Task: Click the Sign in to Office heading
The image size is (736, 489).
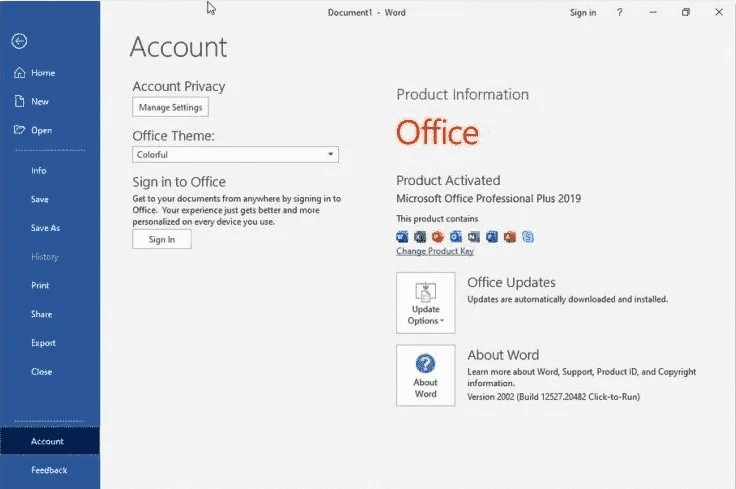Action: pos(179,182)
